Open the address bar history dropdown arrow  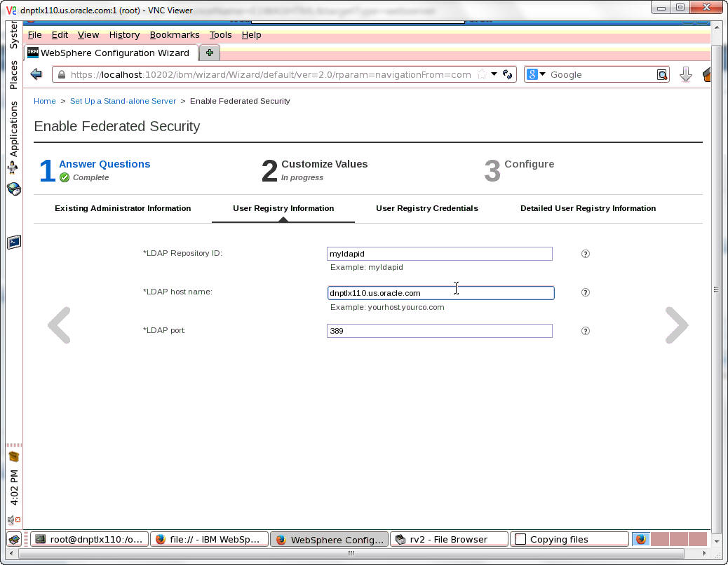click(494, 74)
